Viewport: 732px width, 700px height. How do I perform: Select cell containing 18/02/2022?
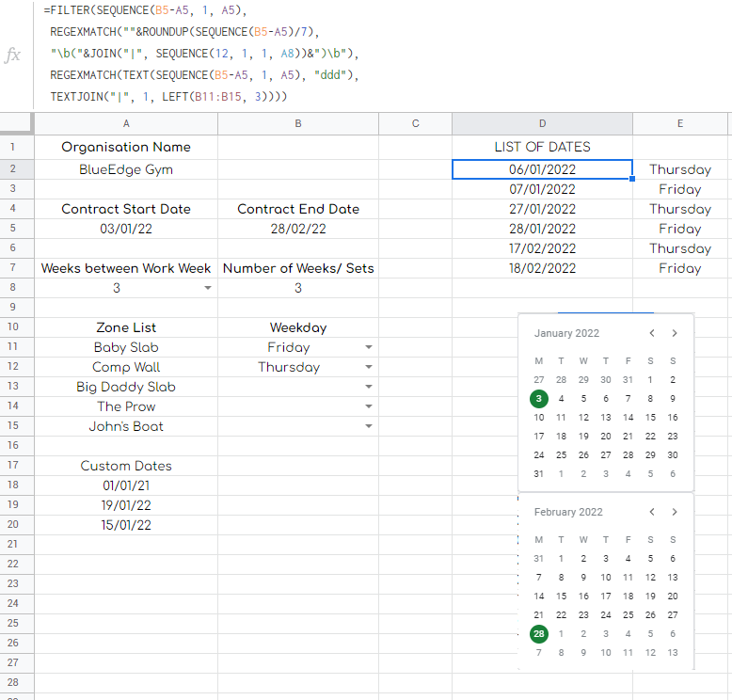coord(543,268)
